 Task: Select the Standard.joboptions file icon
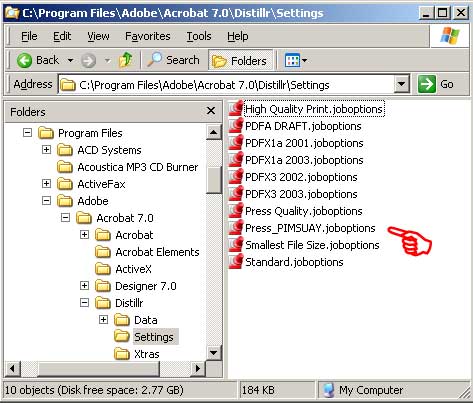(236, 262)
